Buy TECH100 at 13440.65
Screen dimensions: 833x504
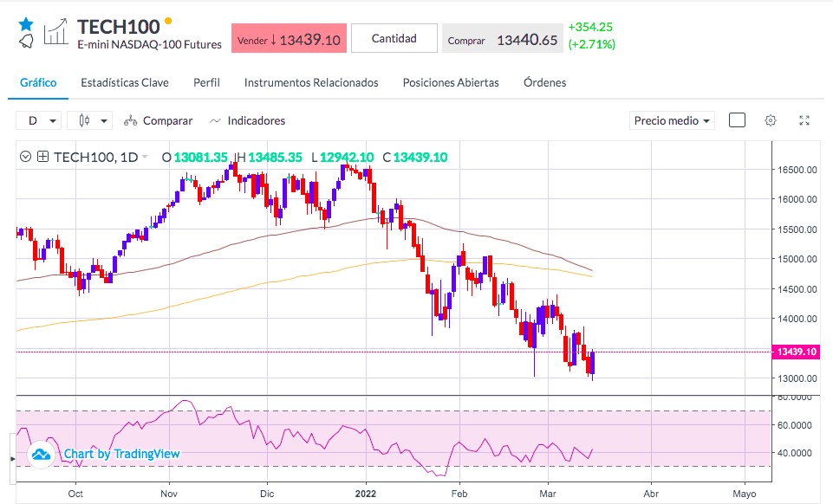[x=503, y=38]
